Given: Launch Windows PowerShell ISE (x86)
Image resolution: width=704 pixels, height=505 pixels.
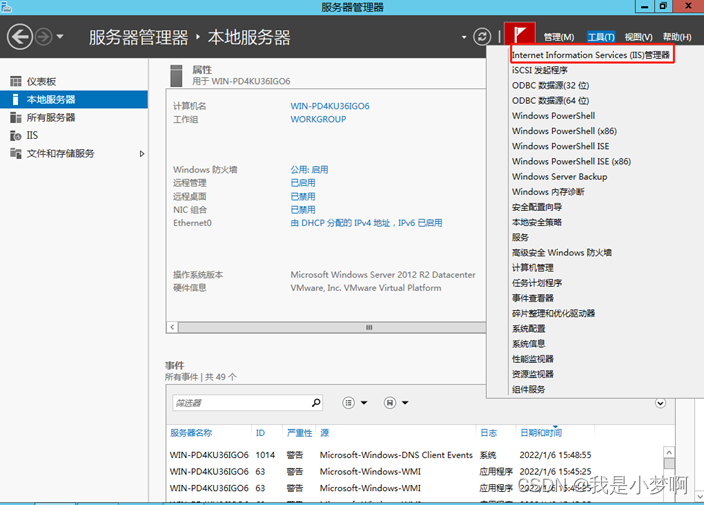Looking at the screenshot, I should click(x=572, y=162).
